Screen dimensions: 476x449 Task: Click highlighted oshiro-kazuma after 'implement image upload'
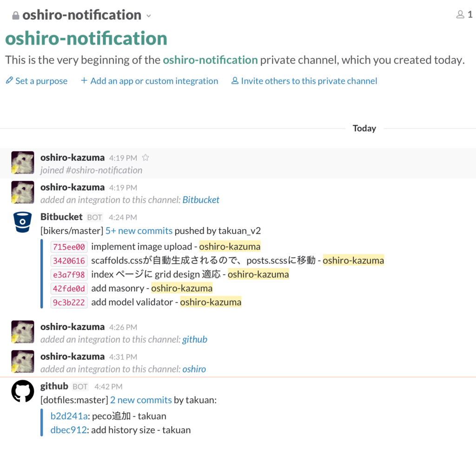point(230,246)
